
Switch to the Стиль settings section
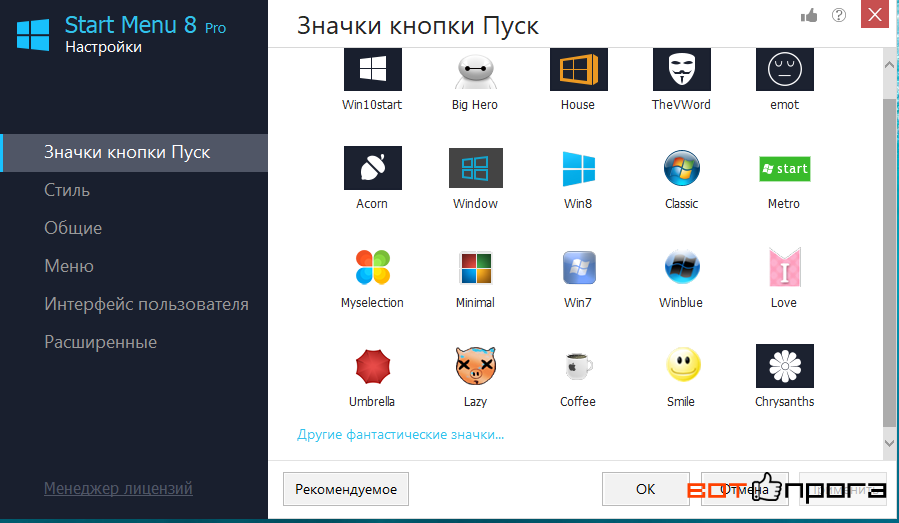point(67,190)
